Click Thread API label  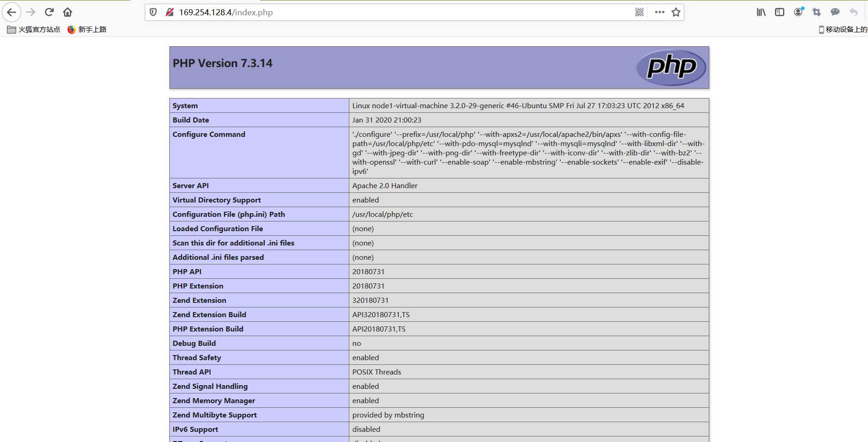click(x=192, y=372)
